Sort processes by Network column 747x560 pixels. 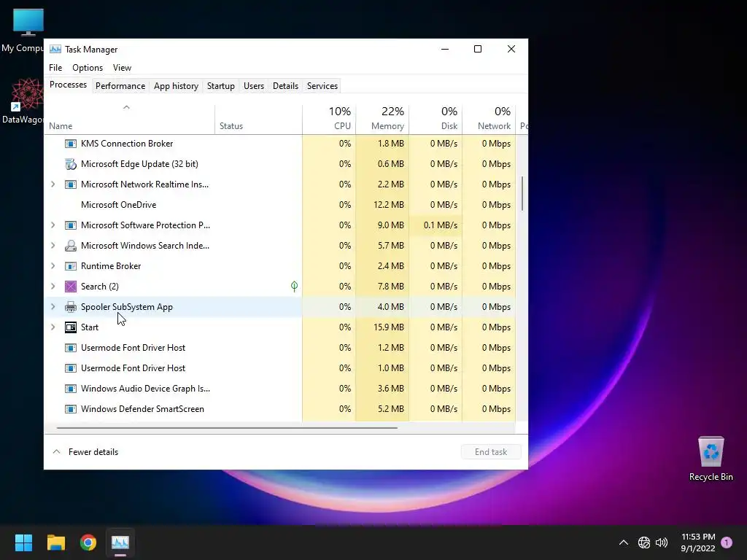click(x=489, y=119)
